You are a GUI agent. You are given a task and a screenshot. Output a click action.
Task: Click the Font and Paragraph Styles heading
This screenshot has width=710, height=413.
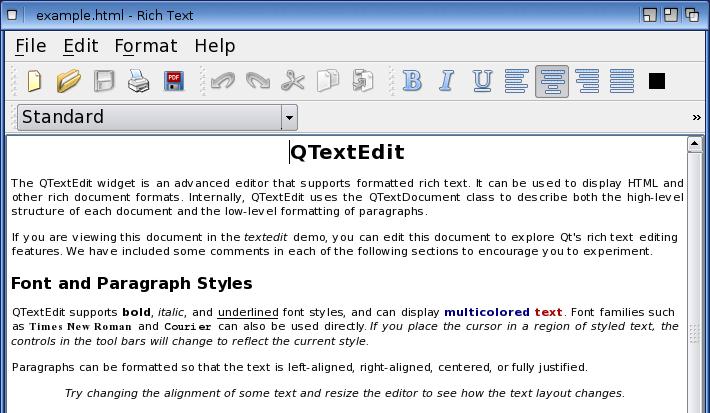tap(132, 284)
